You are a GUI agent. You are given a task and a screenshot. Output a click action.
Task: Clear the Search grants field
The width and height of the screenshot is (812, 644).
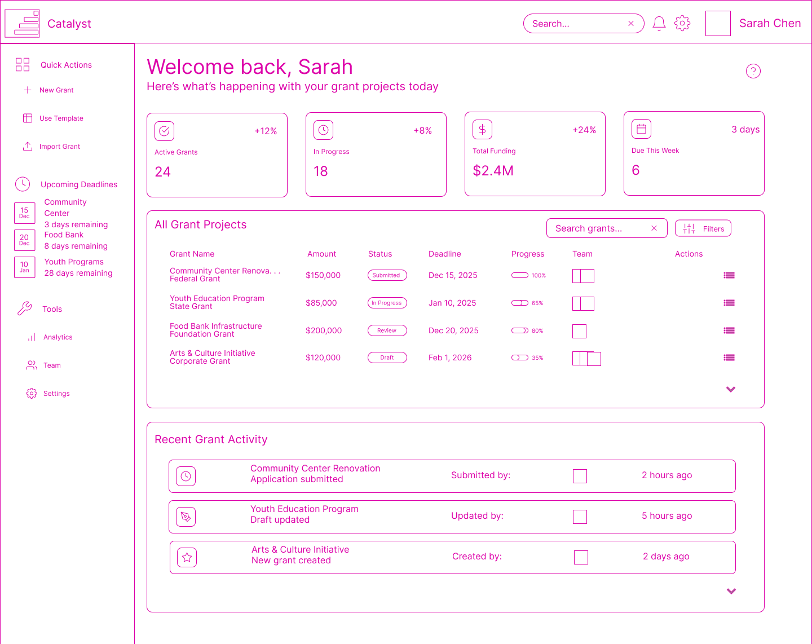coord(654,228)
